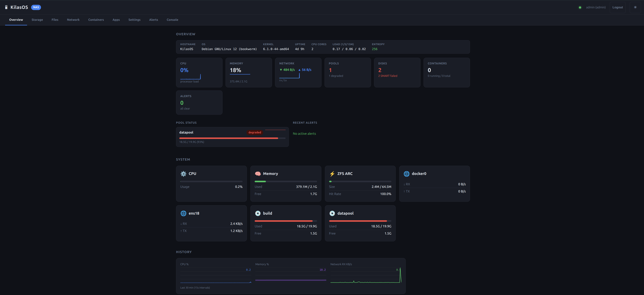
Task: Click the build disk icon
Action: tap(258, 213)
